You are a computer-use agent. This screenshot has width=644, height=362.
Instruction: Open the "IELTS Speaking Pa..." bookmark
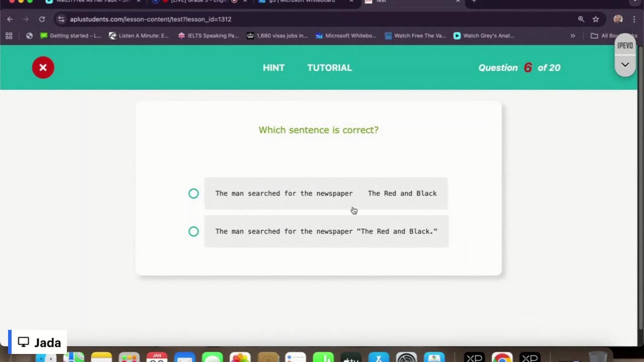[x=208, y=36]
